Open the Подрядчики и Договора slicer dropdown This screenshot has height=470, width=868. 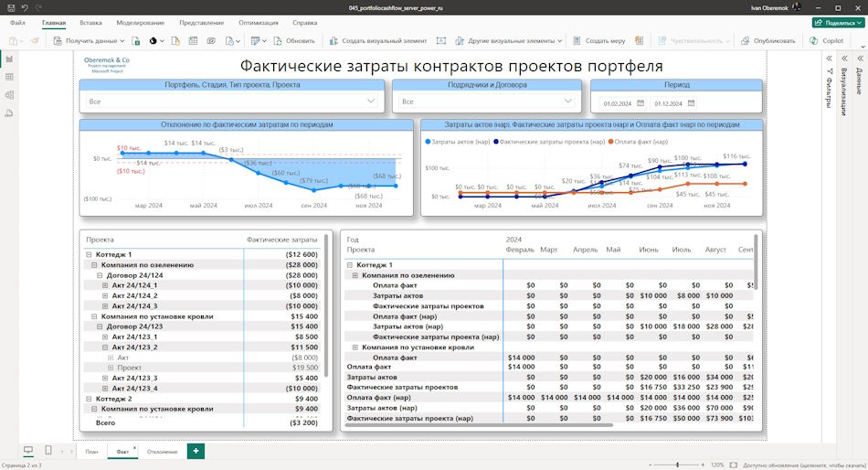pyautogui.click(x=487, y=101)
